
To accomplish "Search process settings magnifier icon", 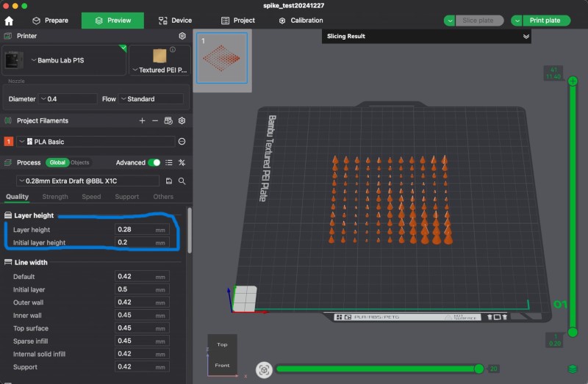I will click(182, 181).
